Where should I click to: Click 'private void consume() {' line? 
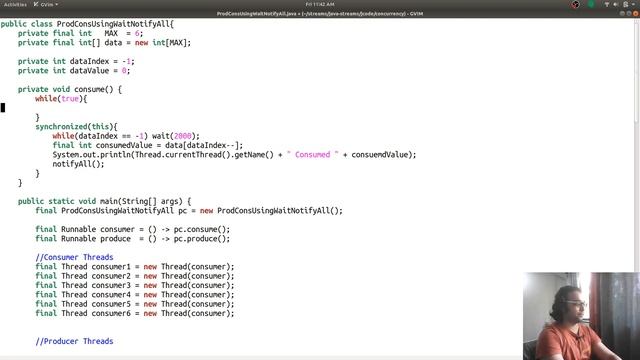pyautogui.click(x=70, y=89)
